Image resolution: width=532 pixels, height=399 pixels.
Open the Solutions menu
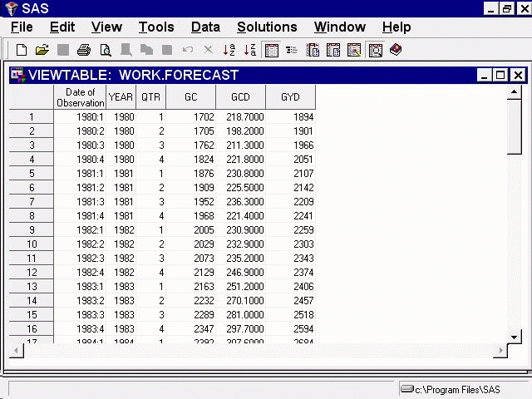tap(267, 27)
